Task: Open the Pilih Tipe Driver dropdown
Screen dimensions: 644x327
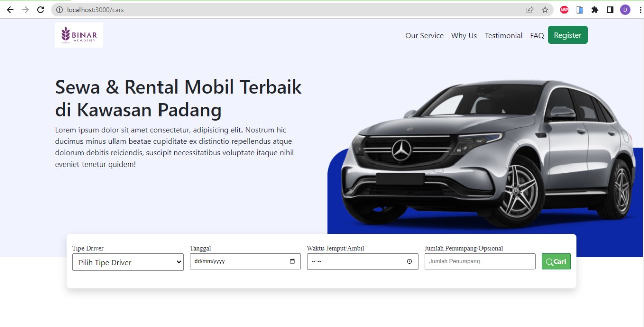Action: [128, 262]
